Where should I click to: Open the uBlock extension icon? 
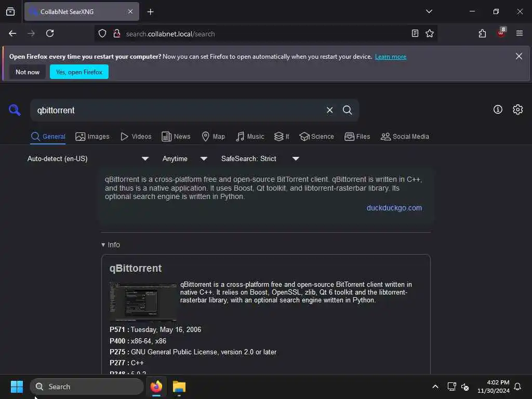[x=501, y=33]
